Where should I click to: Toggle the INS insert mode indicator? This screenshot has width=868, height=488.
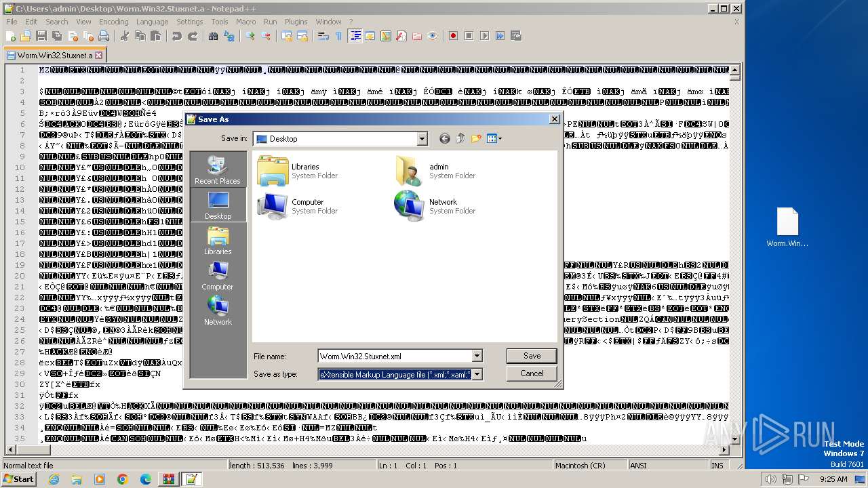click(717, 466)
